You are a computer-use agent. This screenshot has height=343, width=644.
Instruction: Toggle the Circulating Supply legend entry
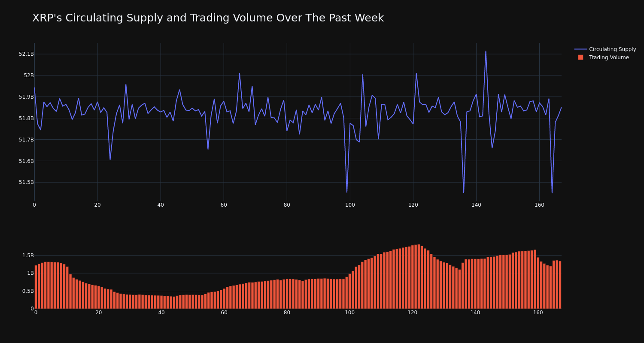(x=605, y=49)
